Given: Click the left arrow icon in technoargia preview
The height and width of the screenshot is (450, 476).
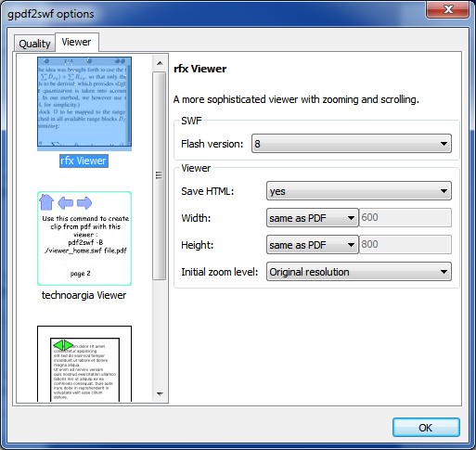Looking at the screenshot, I should [66, 203].
